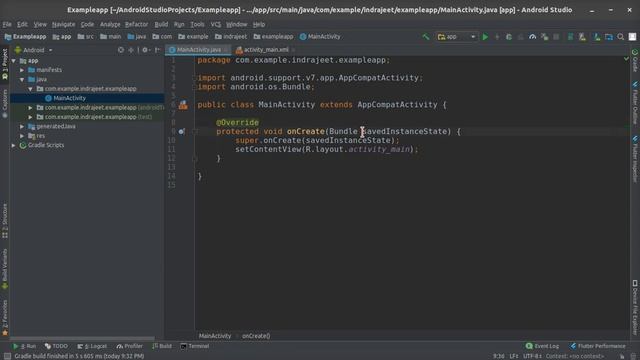This screenshot has width=640, height=360.
Task: Open the VCS menu
Action: [216, 24]
